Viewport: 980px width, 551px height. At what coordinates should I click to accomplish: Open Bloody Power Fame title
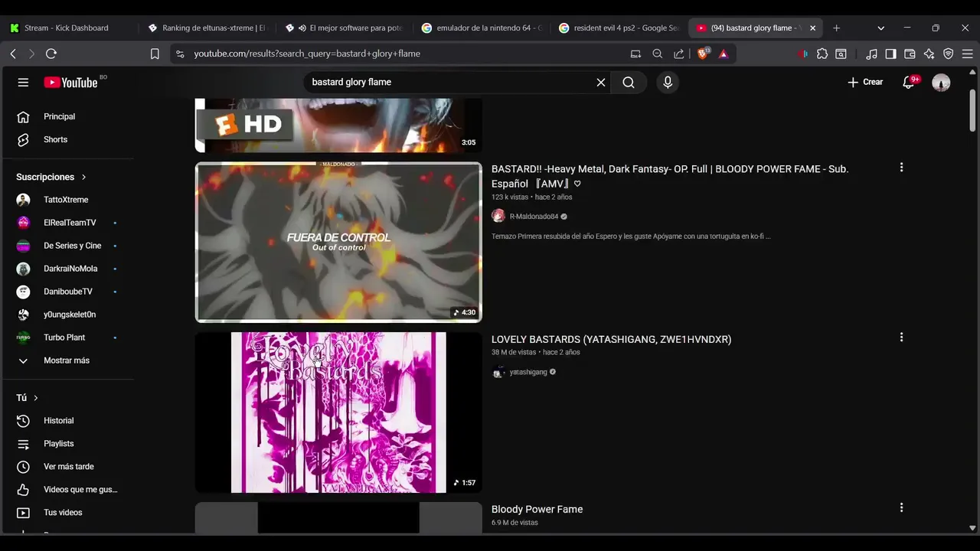point(537,509)
